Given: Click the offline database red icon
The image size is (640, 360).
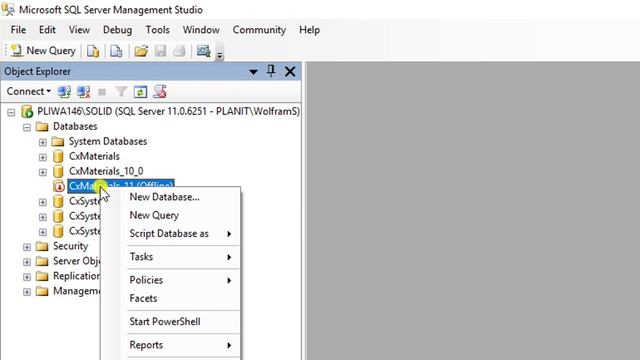Looking at the screenshot, I should (59, 186).
